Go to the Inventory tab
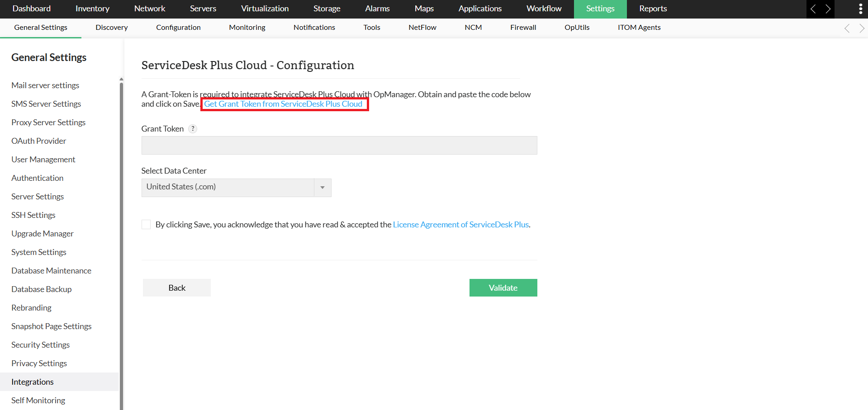The image size is (868, 410). [92, 9]
